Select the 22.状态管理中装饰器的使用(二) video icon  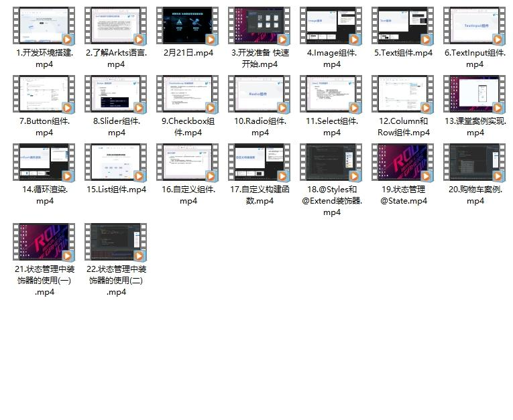click(116, 242)
